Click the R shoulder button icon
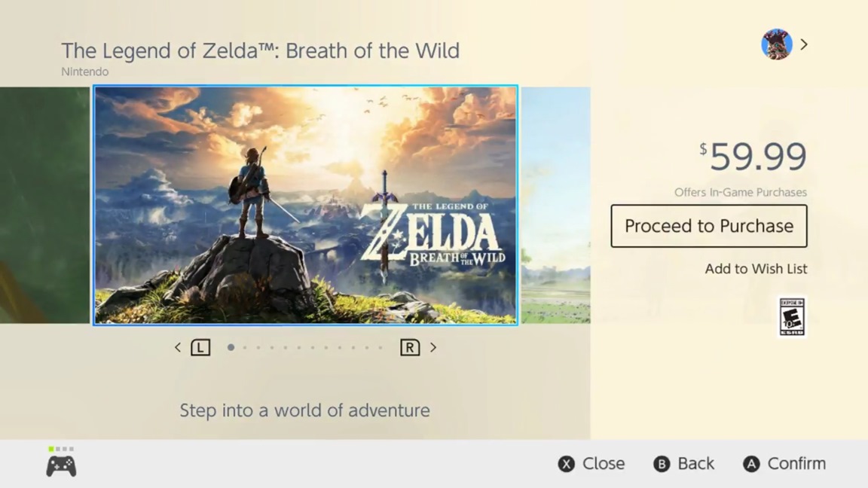Image resolution: width=868 pixels, height=488 pixels. [x=410, y=347]
